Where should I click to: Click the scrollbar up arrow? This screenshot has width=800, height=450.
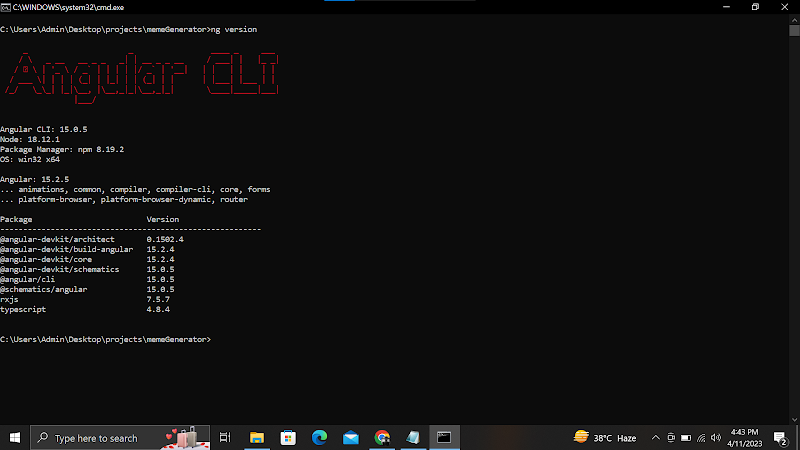(x=794, y=20)
